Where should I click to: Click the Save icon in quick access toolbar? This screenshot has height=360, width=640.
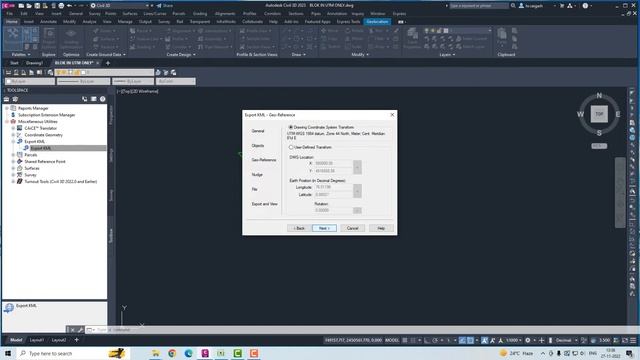pyautogui.click(x=37, y=6)
